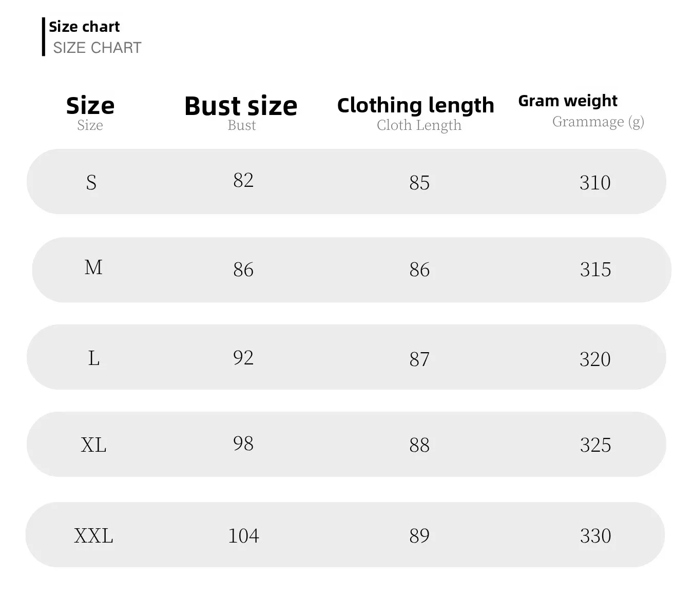
Task: Pick the XL size row label
Action: pyautogui.click(x=93, y=445)
